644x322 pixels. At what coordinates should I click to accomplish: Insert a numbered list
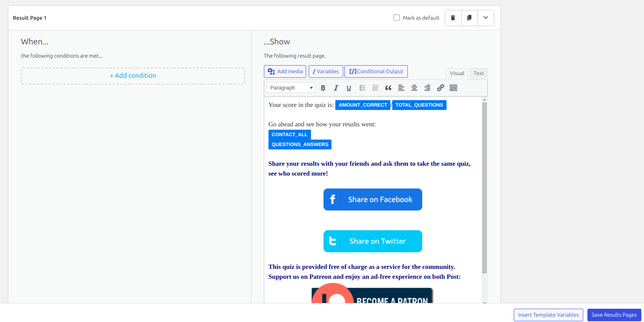375,88
